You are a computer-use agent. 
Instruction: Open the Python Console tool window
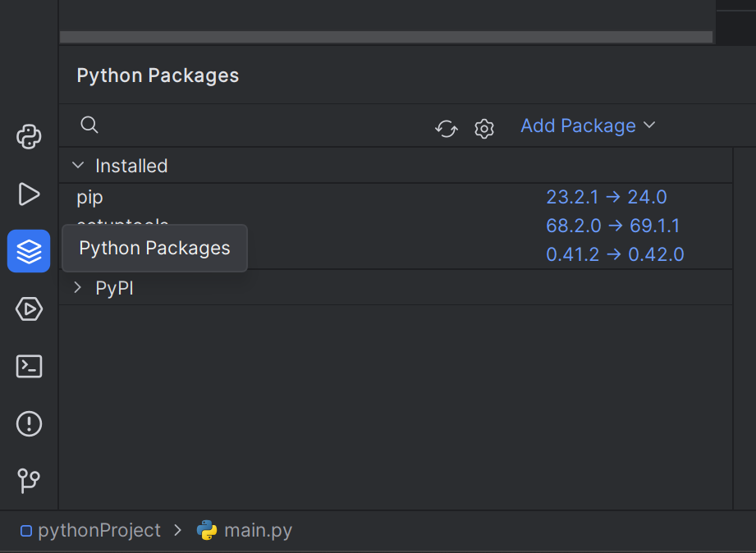coord(29,136)
